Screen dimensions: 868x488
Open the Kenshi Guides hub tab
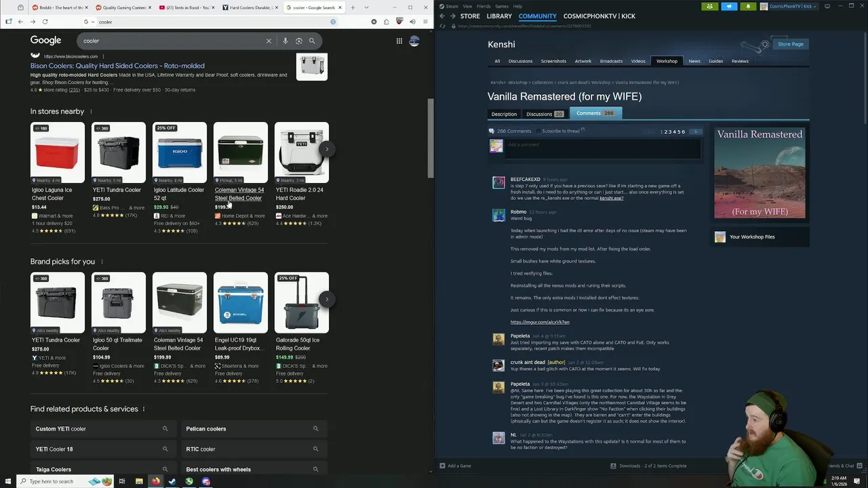click(x=715, y=61)
